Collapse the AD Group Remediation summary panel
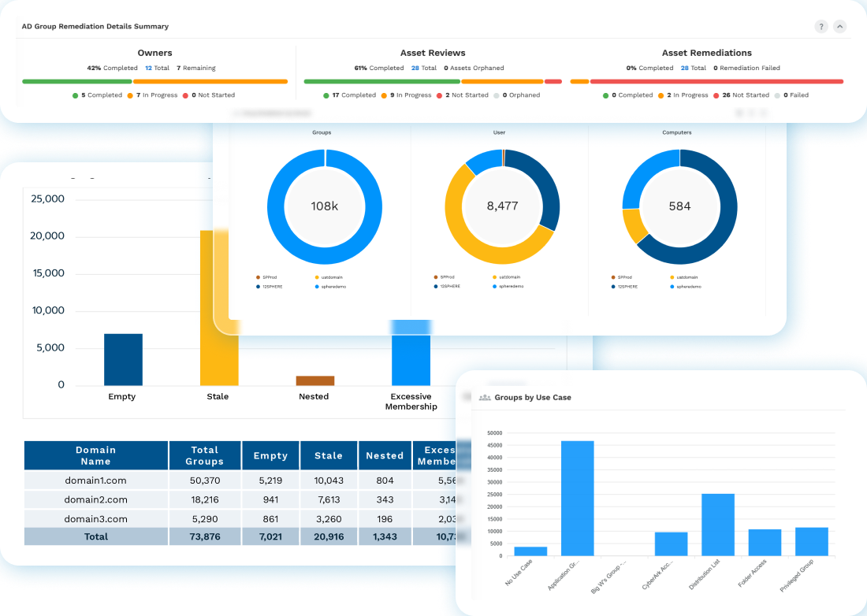867x616 pixels. (x=840, y=27)
